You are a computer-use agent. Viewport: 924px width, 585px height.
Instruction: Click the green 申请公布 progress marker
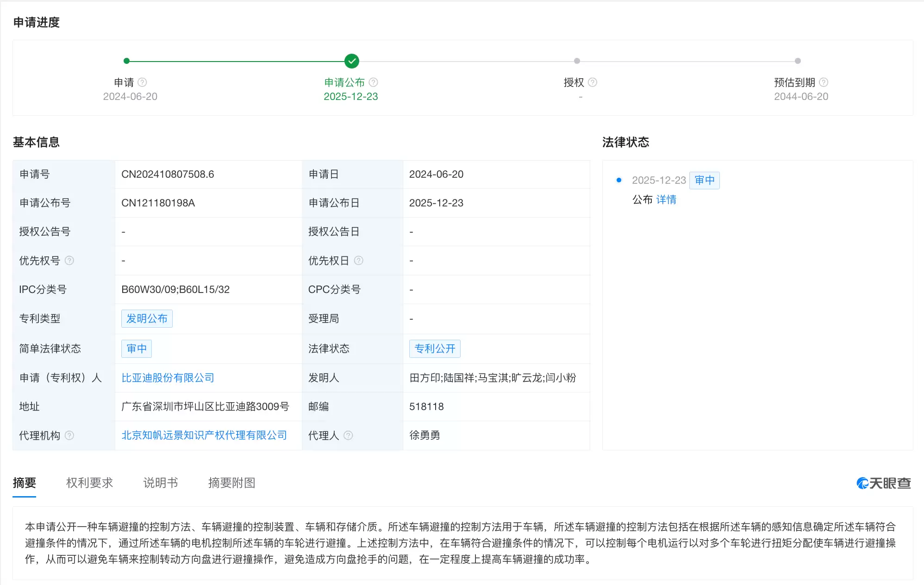pos(351,61)
